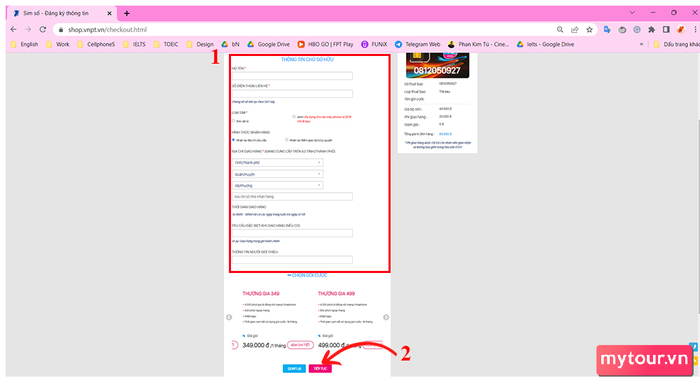Viewport: 700px width, 385px height.
Task: Focus the special delivery request field
Action: (292, 233)
